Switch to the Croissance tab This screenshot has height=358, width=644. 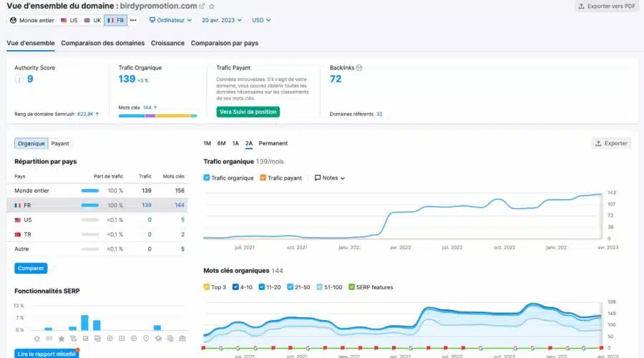(x=167, y=43)
